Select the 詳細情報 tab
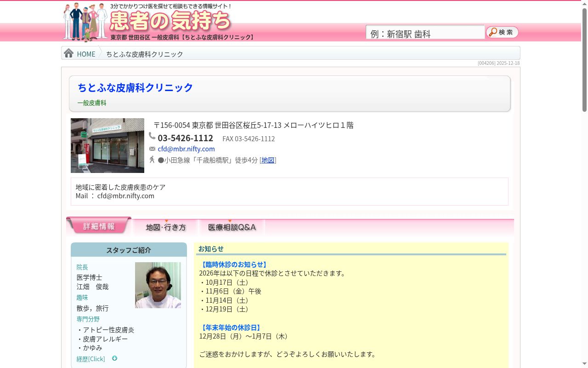The width and height of the screenshot is (588, 368). click(99, 226)
